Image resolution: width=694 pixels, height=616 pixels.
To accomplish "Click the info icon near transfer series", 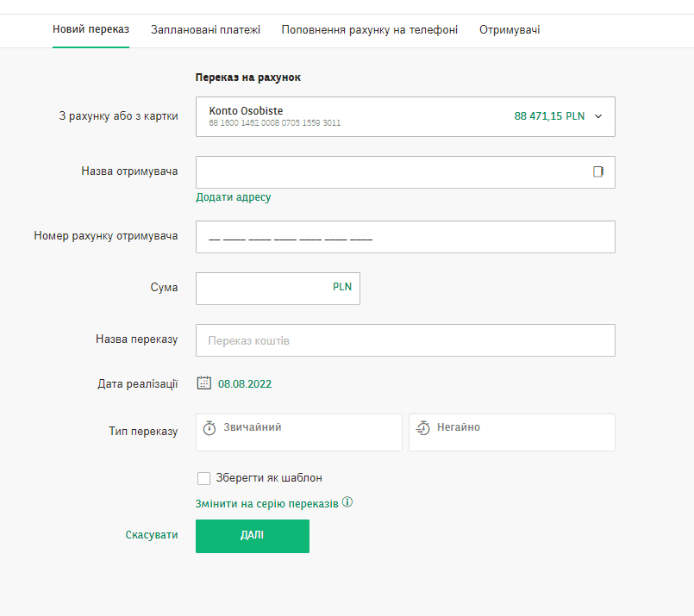I will click(348, 502).
